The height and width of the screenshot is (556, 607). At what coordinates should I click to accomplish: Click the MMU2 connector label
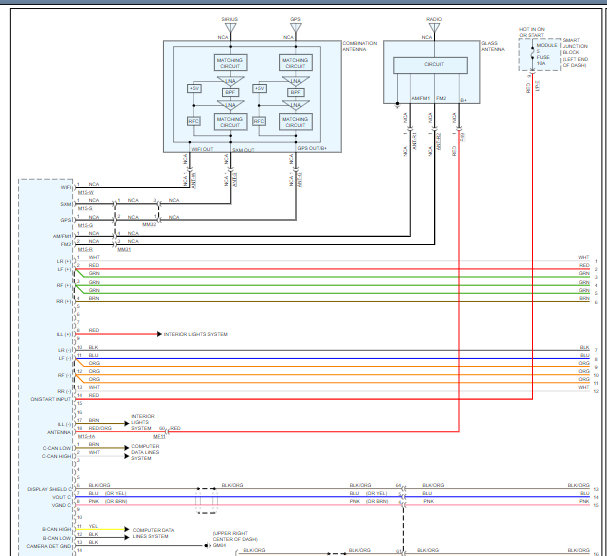(150, 224)
